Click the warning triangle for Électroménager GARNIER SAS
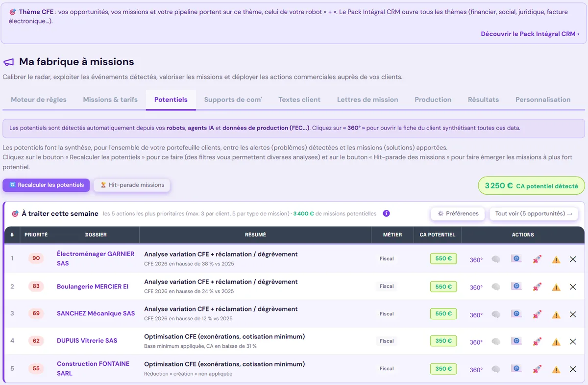The height and width of the screenshot is (385, 588). [556, 259]
